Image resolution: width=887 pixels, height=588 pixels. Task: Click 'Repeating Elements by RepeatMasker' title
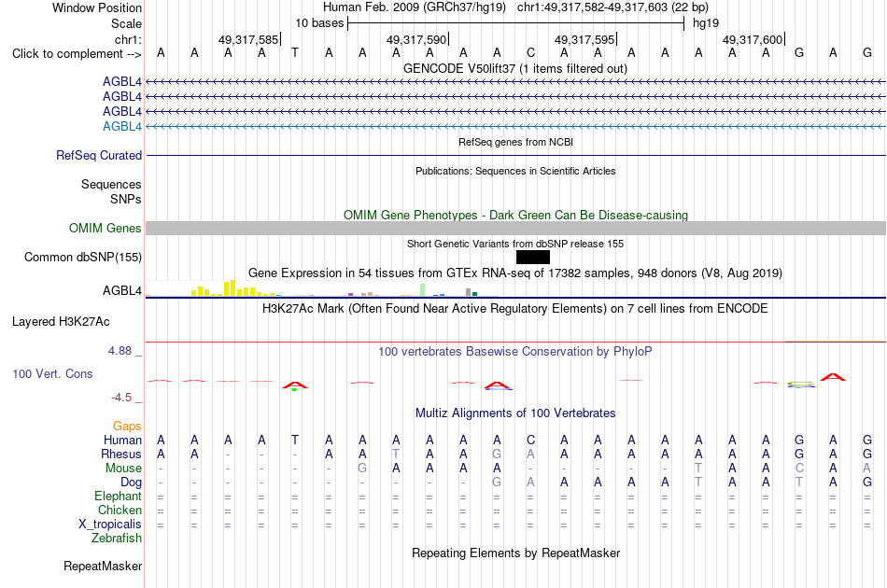point(516,553)
